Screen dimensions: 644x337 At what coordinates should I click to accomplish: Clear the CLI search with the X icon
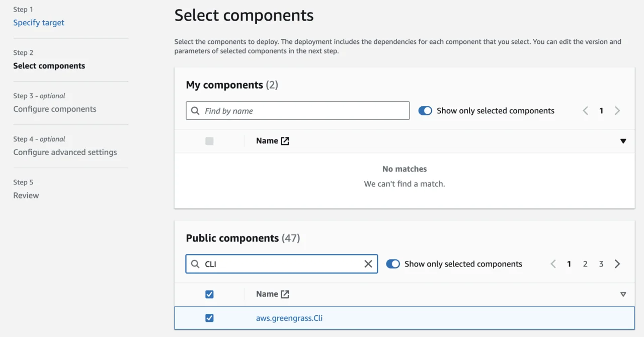click(368, 263)
